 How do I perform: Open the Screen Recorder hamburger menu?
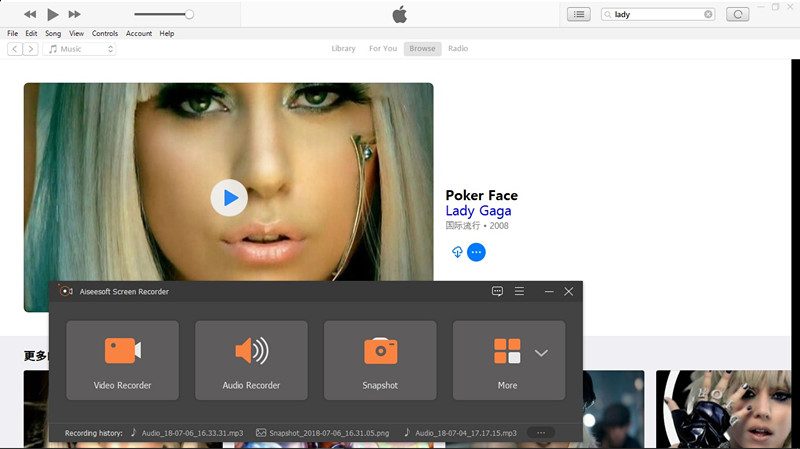coord(519,291)
